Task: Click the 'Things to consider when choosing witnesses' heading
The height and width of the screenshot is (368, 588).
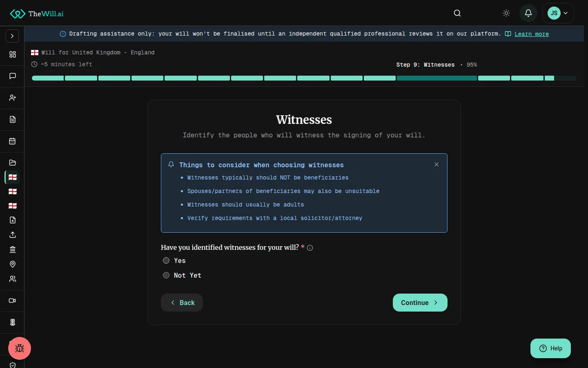Action: pos(261,165)
